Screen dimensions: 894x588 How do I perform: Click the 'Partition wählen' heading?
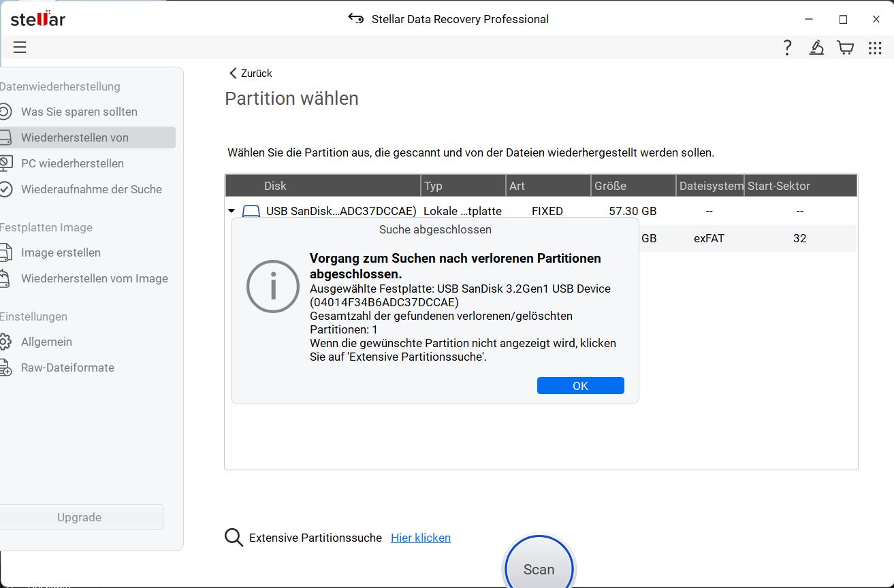click(291, 99)
